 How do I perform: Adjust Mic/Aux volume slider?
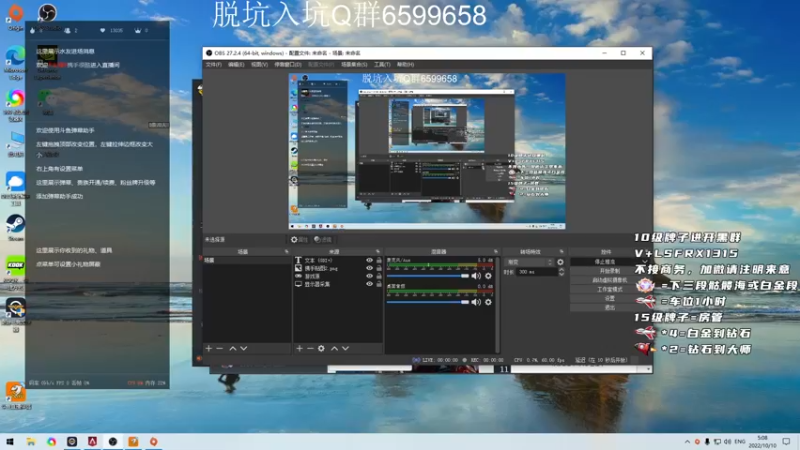(428, 276)
